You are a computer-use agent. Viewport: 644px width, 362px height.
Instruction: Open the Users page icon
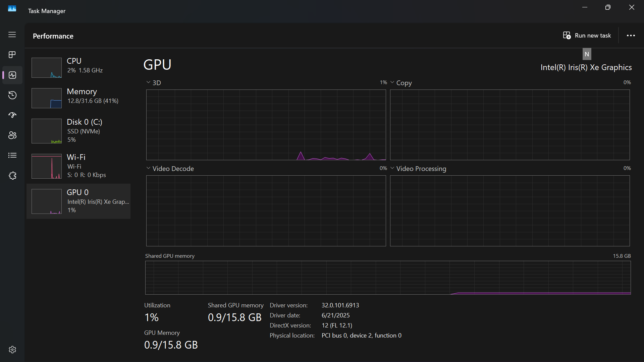tap(12, 135)
